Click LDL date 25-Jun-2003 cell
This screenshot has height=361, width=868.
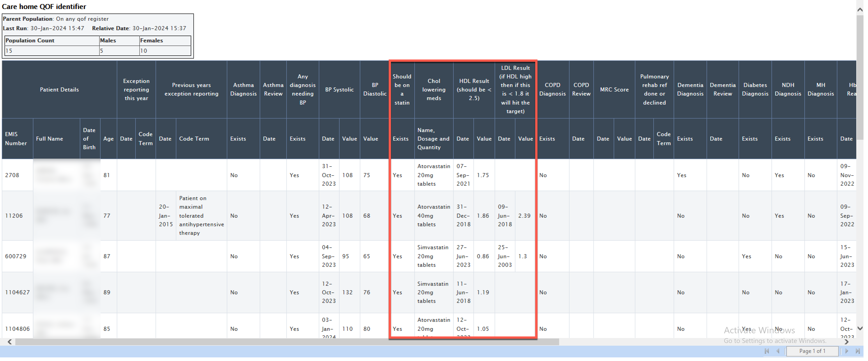pyautogui.click(x=505, y=256)
